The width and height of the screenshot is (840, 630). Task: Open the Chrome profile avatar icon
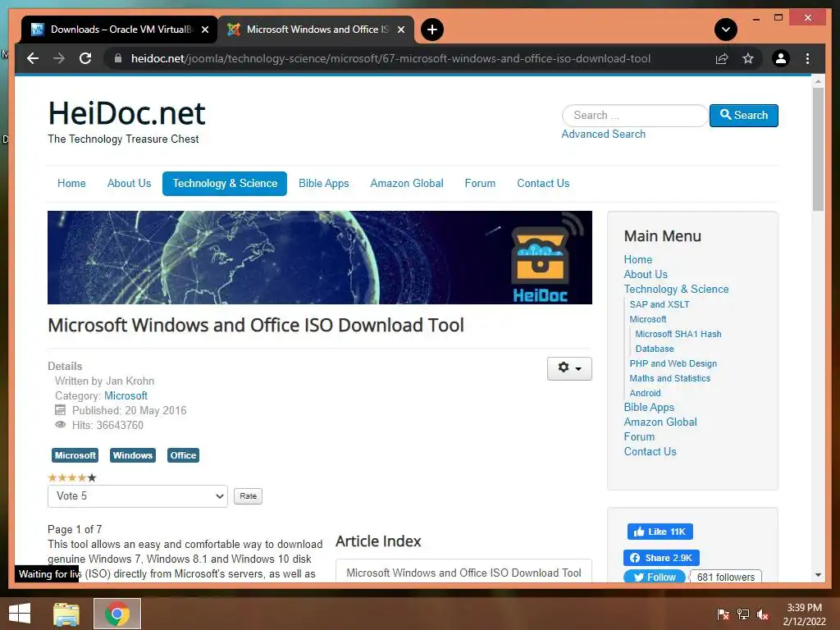pos(781,58)
